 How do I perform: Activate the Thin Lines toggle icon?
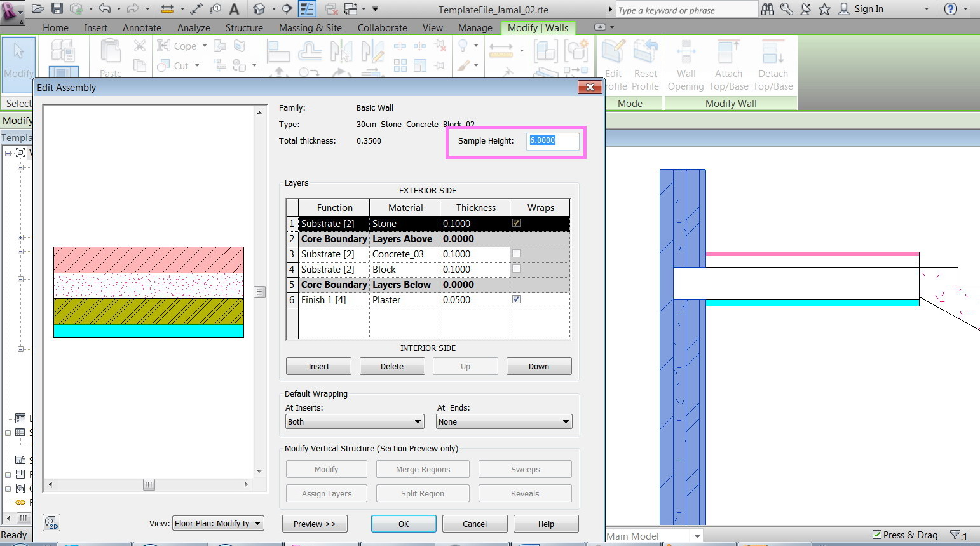307,9
